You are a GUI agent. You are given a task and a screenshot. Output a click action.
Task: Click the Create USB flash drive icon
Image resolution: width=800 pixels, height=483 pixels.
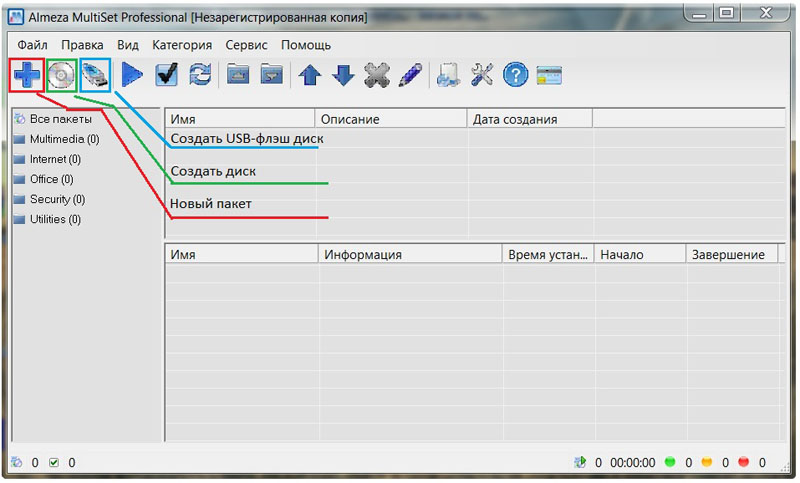coord(95,75)
